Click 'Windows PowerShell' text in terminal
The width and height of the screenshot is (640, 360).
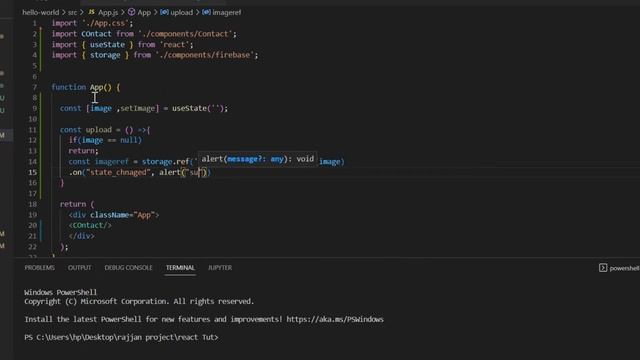click(x=60, y=292)
